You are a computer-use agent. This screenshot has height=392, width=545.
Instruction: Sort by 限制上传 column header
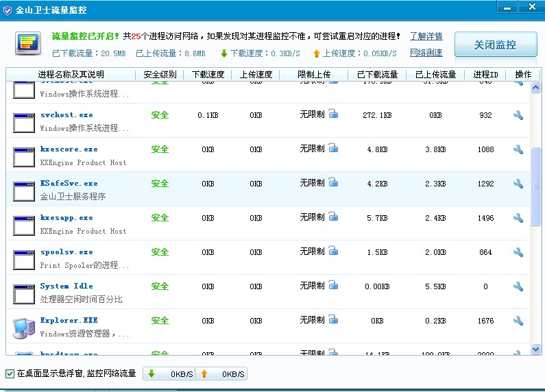click(314, 75)
